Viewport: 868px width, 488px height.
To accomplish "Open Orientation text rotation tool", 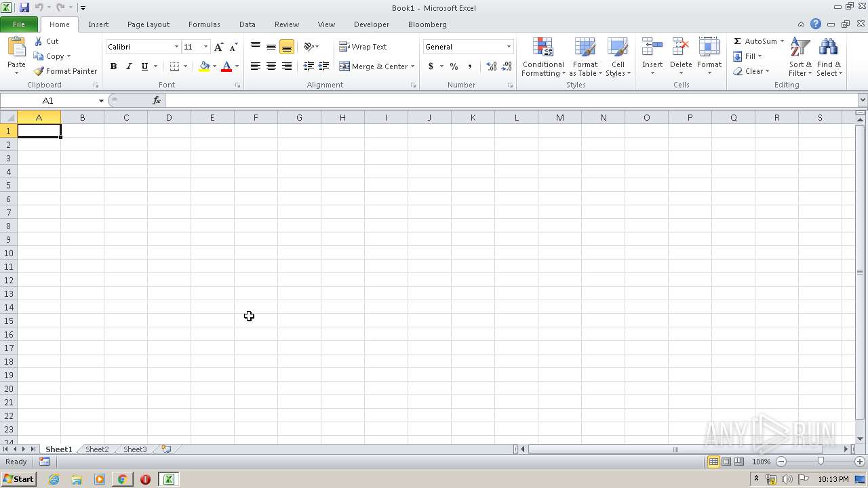I will click(311, 47).
